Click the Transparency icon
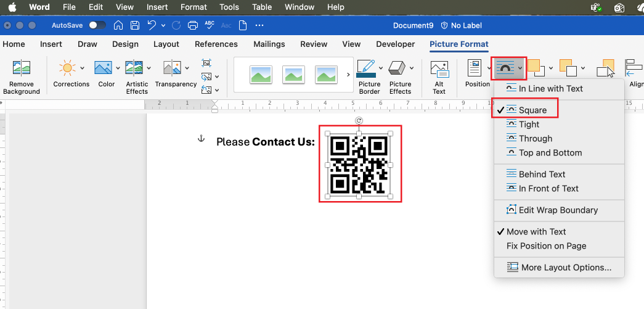Screen dimensions: 644x309 tap(172, 68)
